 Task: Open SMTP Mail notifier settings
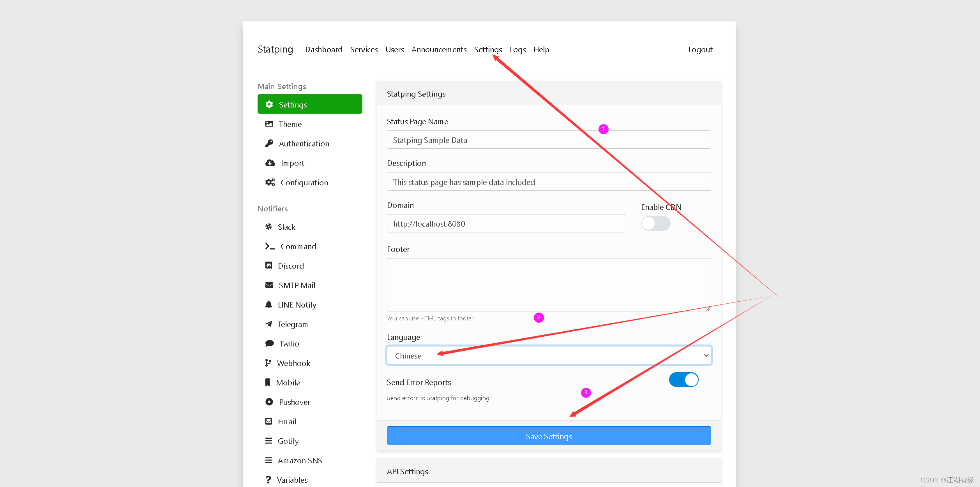click(296, 285)
